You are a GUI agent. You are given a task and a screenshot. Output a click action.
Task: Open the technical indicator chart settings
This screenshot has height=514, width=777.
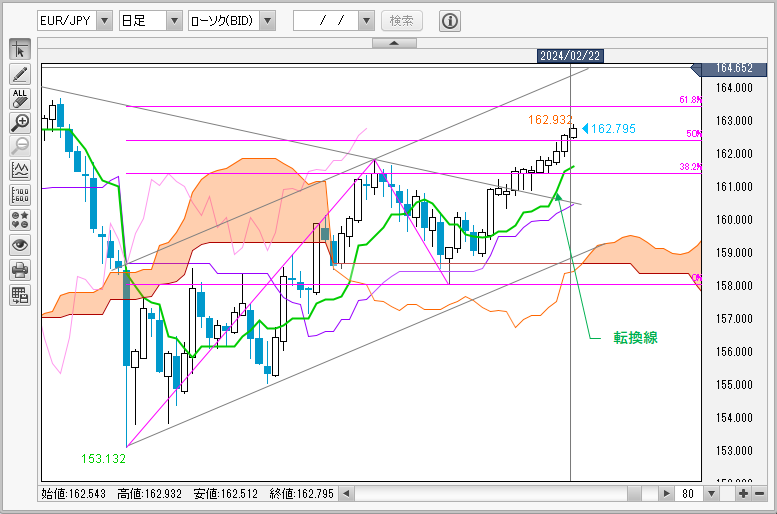click(20, 170)
